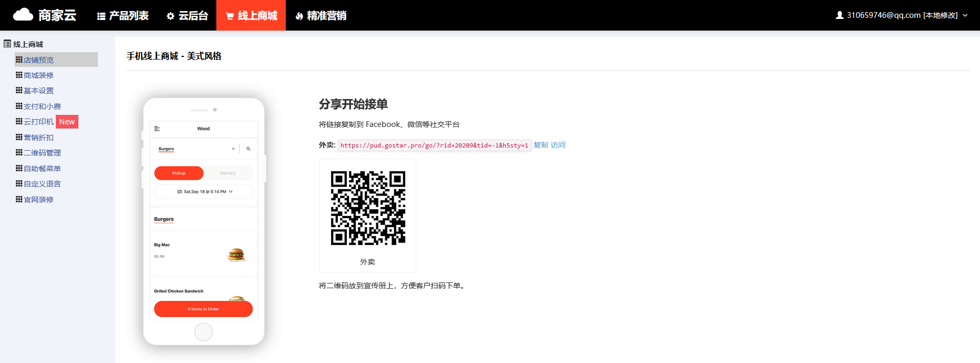
Task: Click grid icon beside 二维码管理
Action: click(x=19, y=152)
